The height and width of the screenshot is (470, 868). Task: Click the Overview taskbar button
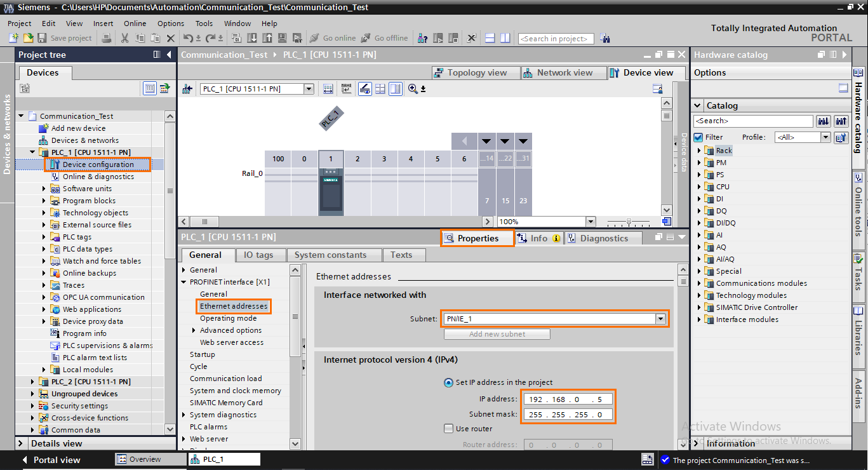tap(150, 459)
